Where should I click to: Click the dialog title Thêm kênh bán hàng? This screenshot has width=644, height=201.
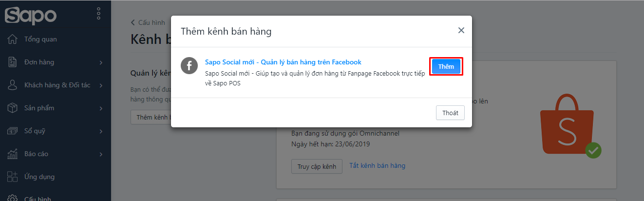(226, 32)
